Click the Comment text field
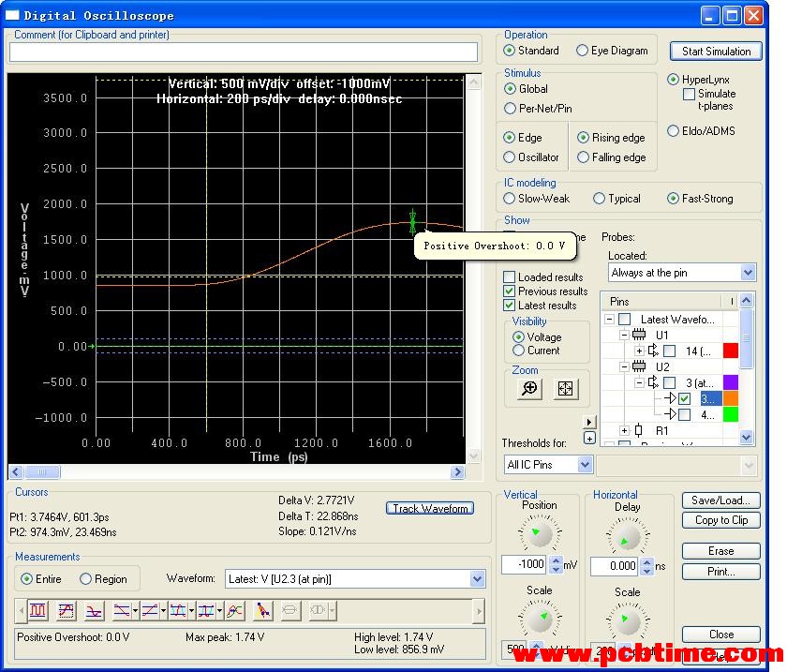The height and width of the screenshot is (672, 787). click(244, 52)
